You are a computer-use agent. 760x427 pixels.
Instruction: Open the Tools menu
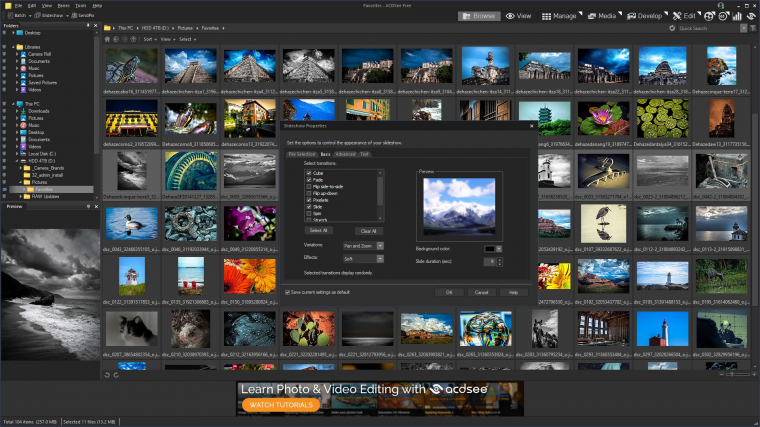pyautogui.click(x=81, y=5)
